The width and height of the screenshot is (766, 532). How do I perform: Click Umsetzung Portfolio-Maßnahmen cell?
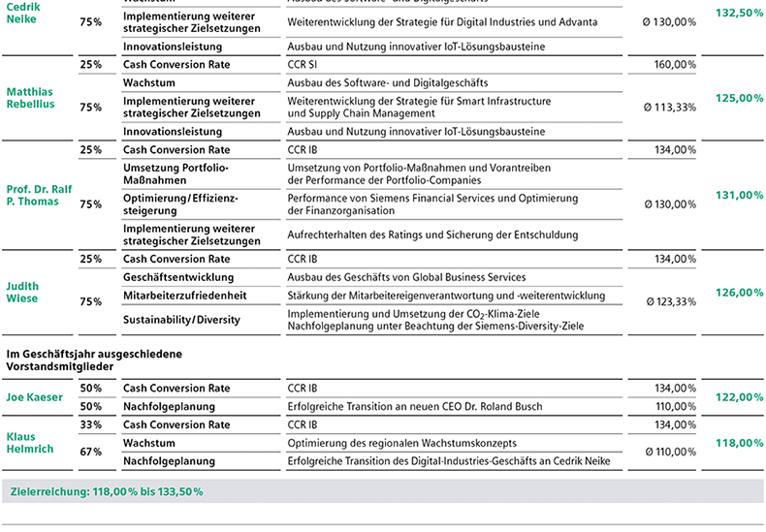coord(176,173)
